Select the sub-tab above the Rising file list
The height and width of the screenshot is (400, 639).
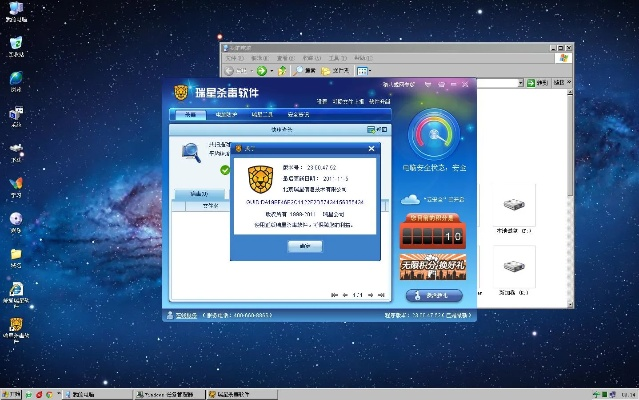point(199,194)
